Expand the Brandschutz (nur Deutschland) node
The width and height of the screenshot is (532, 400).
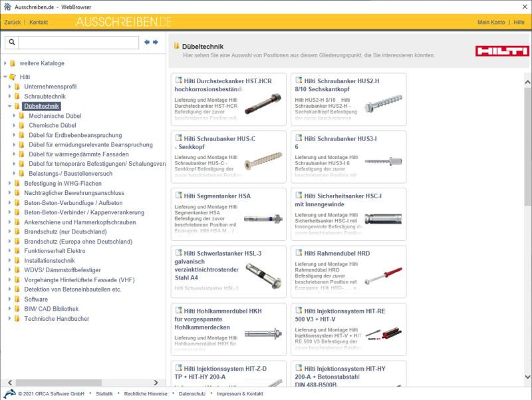point(9,232)
